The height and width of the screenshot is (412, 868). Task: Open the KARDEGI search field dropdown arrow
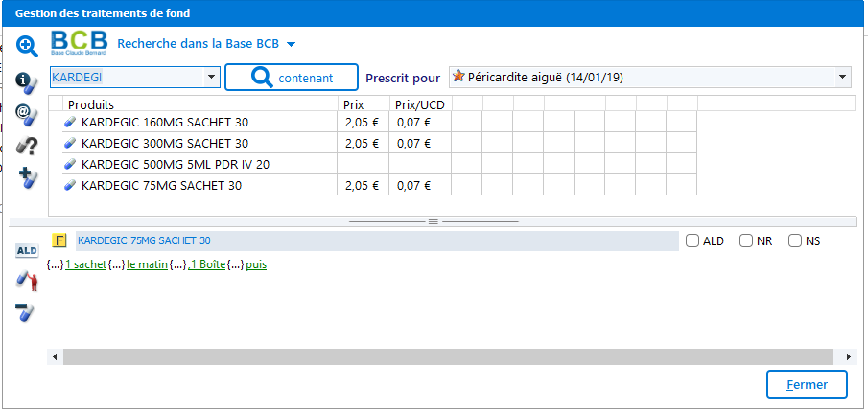[x=211, y=78]
